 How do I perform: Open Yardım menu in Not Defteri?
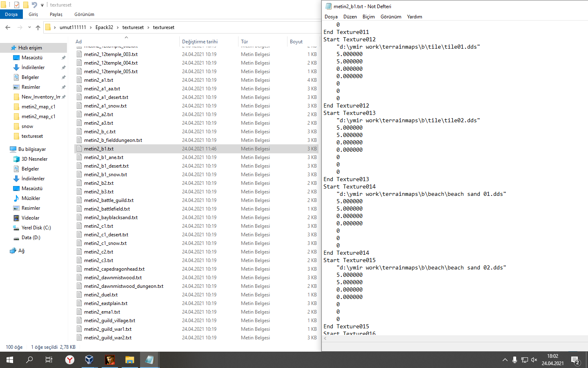click(x=414, y=17)
